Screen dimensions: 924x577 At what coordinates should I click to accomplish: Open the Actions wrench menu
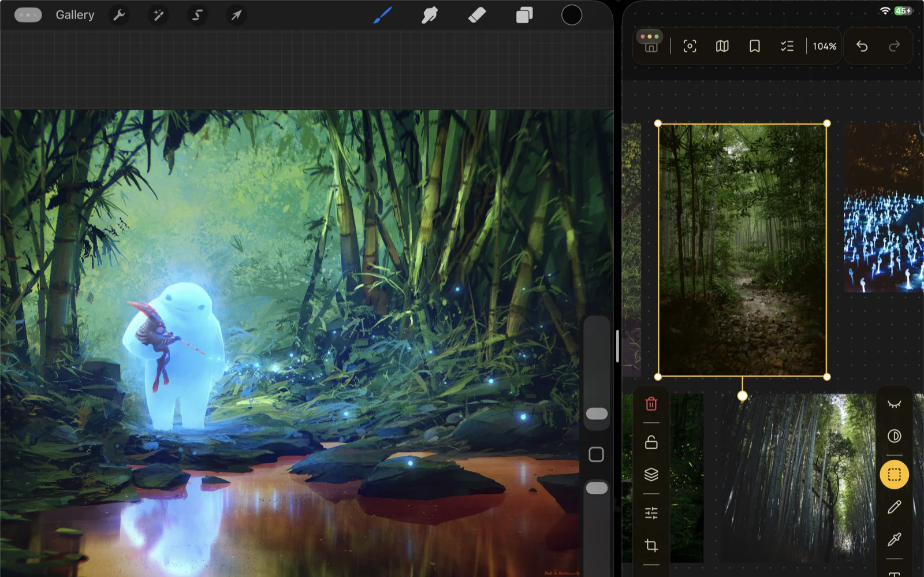119,15
